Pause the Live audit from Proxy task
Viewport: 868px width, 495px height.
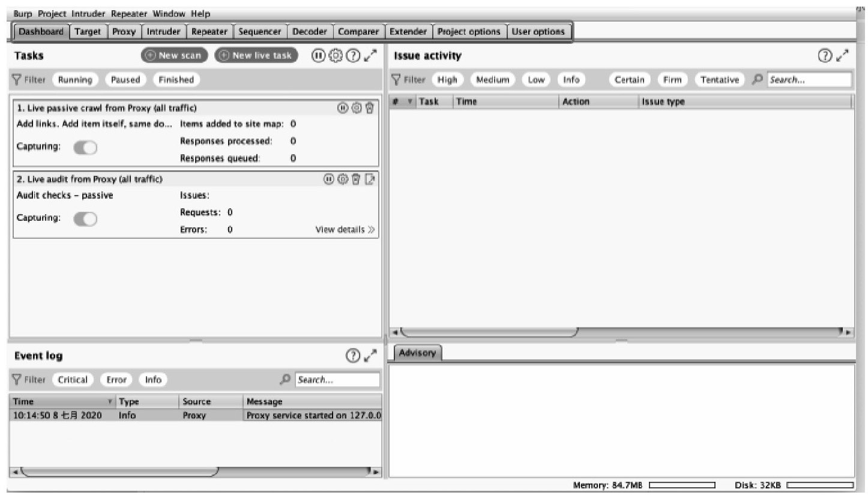328,179
